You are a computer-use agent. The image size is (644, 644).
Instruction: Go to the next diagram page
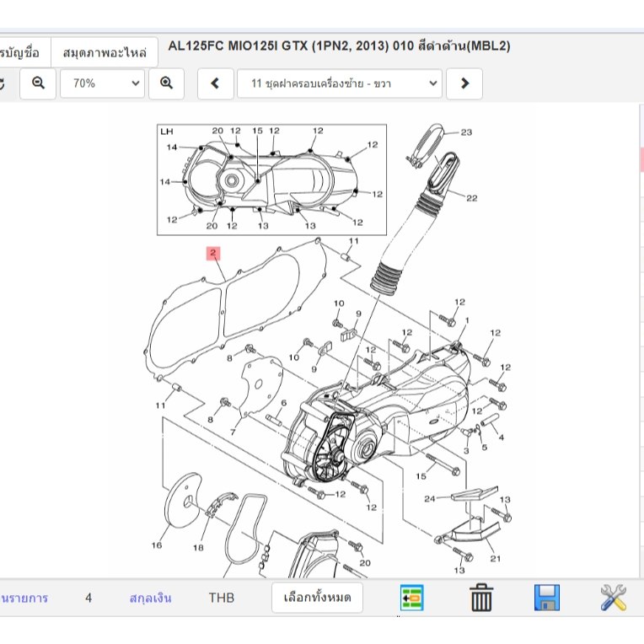click(x=464, y=83)
